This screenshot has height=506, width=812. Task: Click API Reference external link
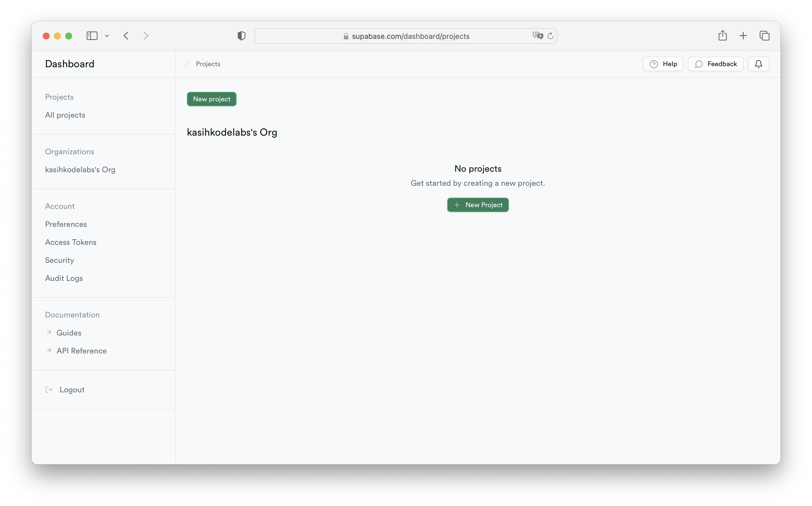[x=82, y=350]
